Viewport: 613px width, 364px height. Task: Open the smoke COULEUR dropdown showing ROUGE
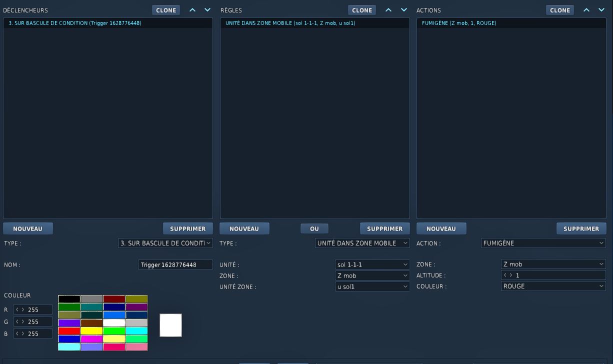(x=553, y=286)
